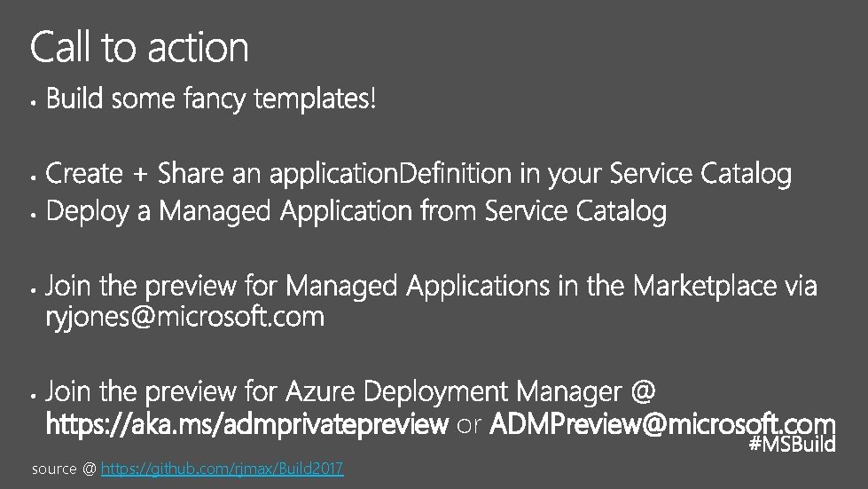Screen dimensions: 868x489
Task: Select the 'Build some fancy templates!' line
Action: [211, 99]
